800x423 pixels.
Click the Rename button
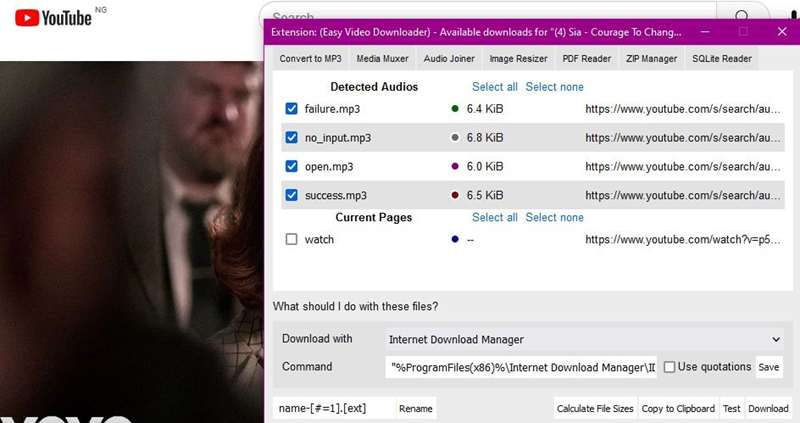pyautogui.click(x=416, y=409)
